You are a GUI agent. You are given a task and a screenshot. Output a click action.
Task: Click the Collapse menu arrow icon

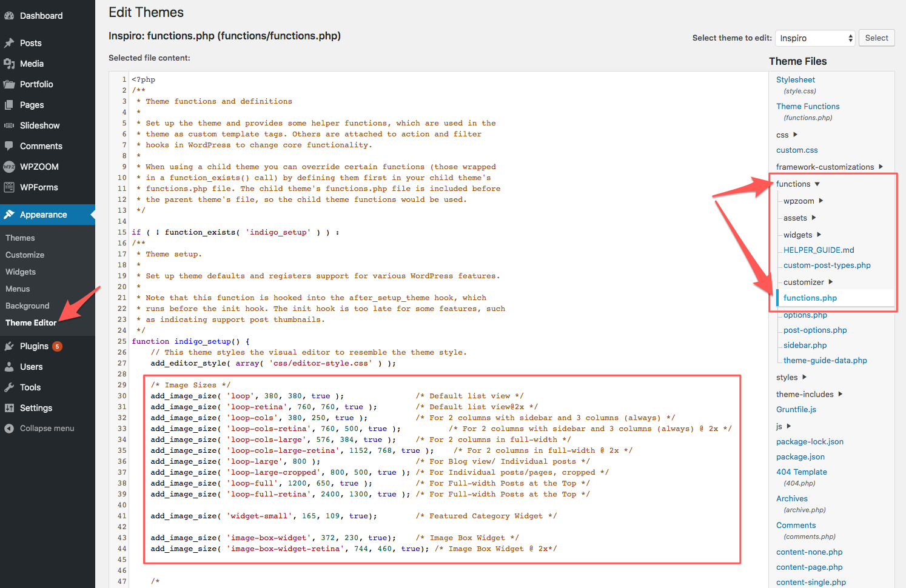point(9,429)
